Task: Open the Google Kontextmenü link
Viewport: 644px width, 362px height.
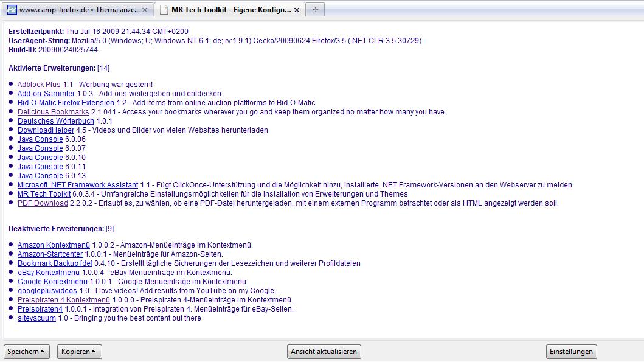Action: point(52,282)
